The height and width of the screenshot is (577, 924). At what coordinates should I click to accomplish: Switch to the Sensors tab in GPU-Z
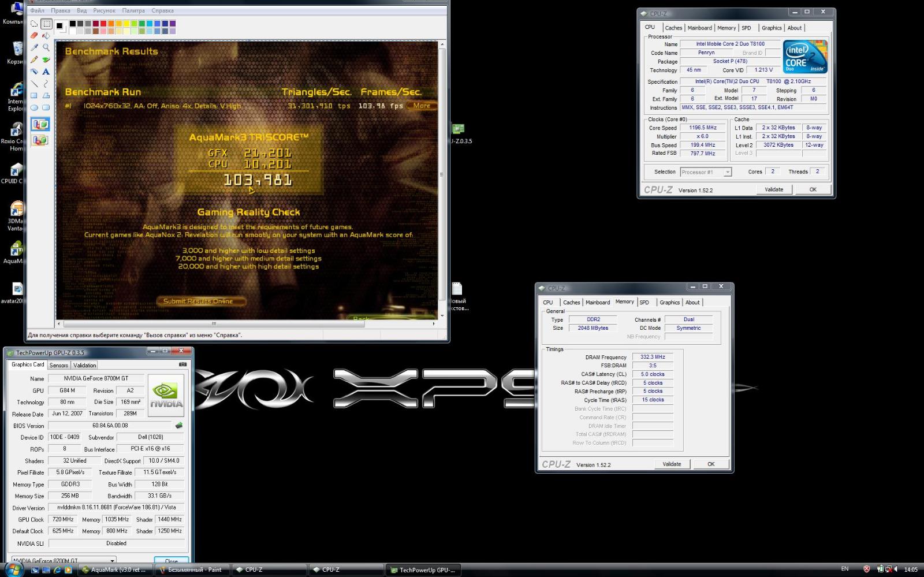point(59,365)
